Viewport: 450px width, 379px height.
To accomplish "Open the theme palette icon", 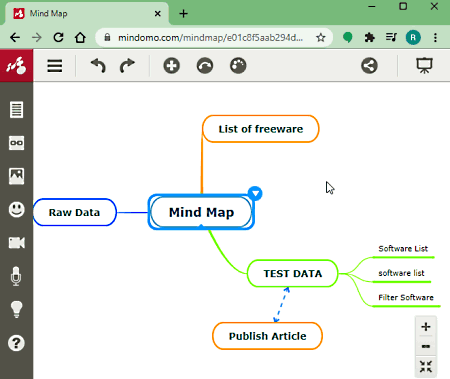I will (x=238, y=66).
